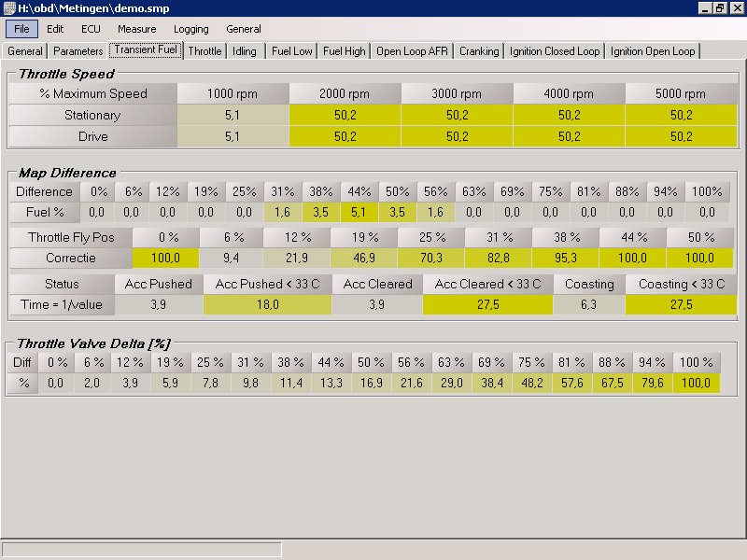Open the File menu
747x560 pixels.
click(21, 29)
